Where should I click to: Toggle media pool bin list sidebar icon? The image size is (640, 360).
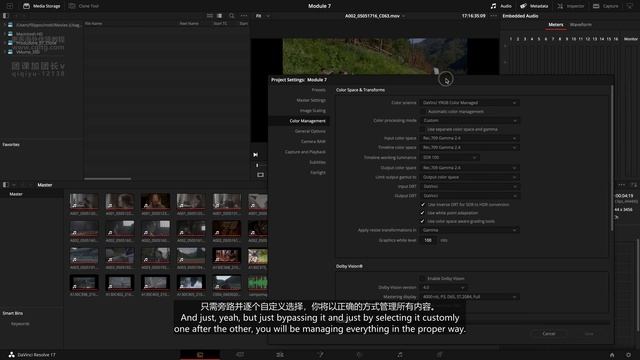pyautogui.click(x=5, y=184)
